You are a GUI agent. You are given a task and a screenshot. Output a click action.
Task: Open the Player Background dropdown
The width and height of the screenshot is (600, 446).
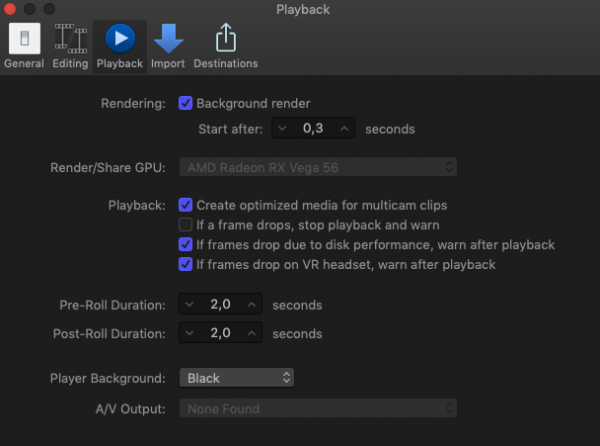(236, 378)
